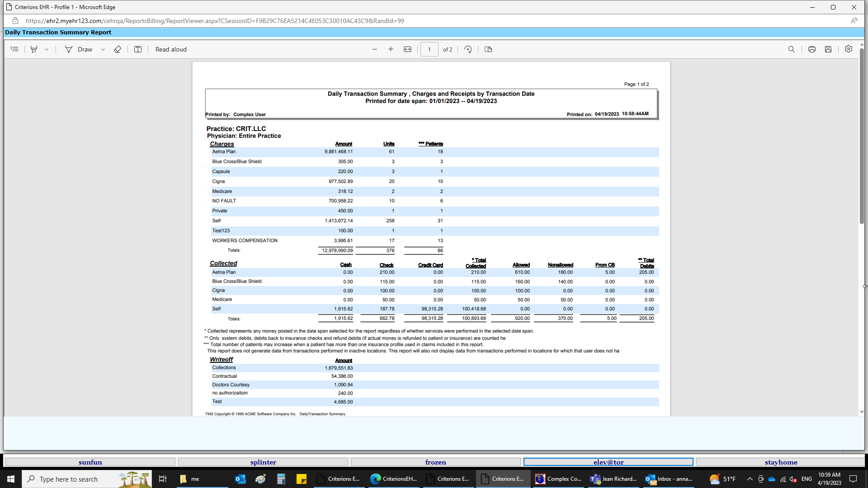Start Read aloud
The image size is (868, 488).
(x=171, y=49)
